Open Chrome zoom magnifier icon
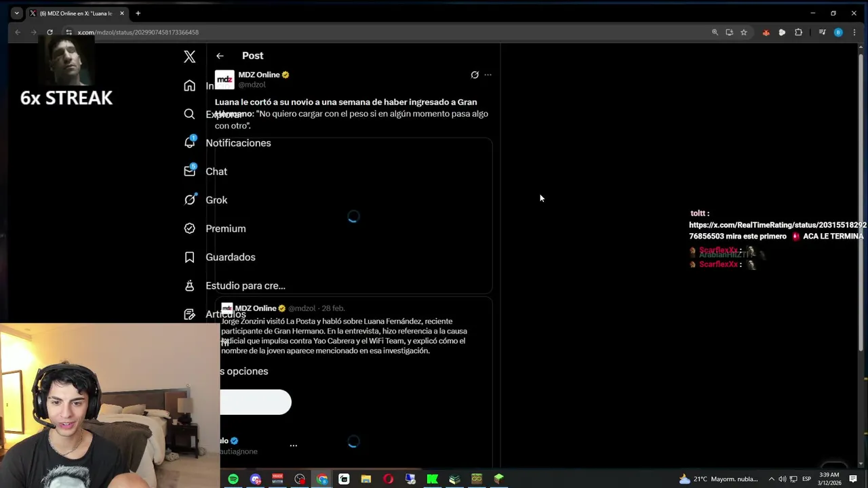Screen dimensions: 868x488 [x=715, y=32]
